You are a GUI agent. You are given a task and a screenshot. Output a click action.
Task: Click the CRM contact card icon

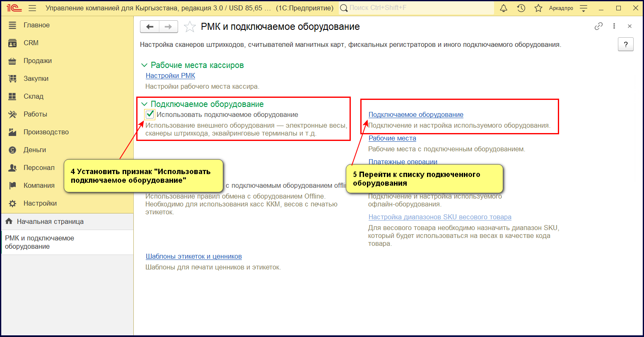point(12,43)
